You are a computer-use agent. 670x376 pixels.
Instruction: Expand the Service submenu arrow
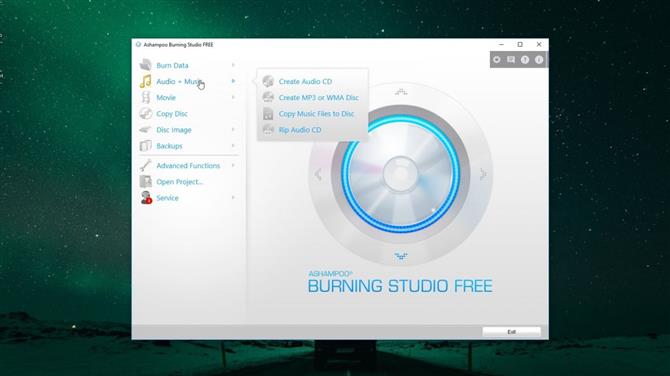coord(233,197)
